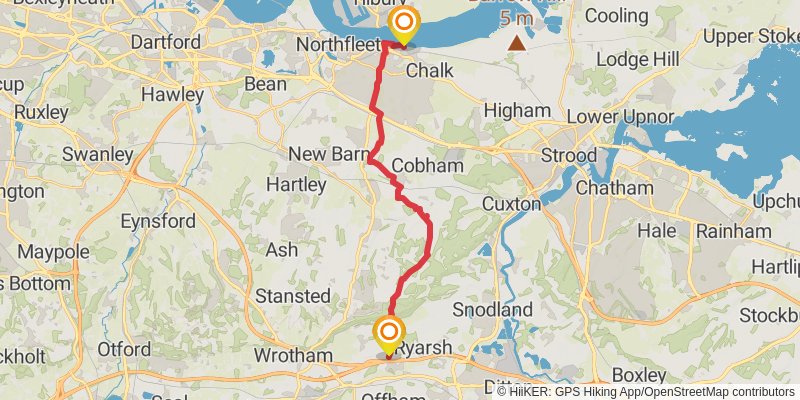
Task: Click the trail end pin near Ryarsh
Action: [x=389, y=336]
